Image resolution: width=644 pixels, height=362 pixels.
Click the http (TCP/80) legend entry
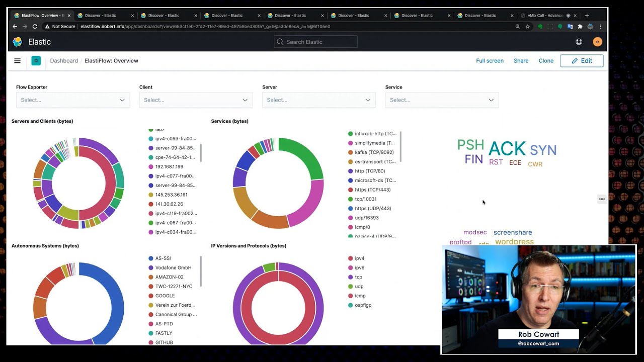(x=370, y=171)
